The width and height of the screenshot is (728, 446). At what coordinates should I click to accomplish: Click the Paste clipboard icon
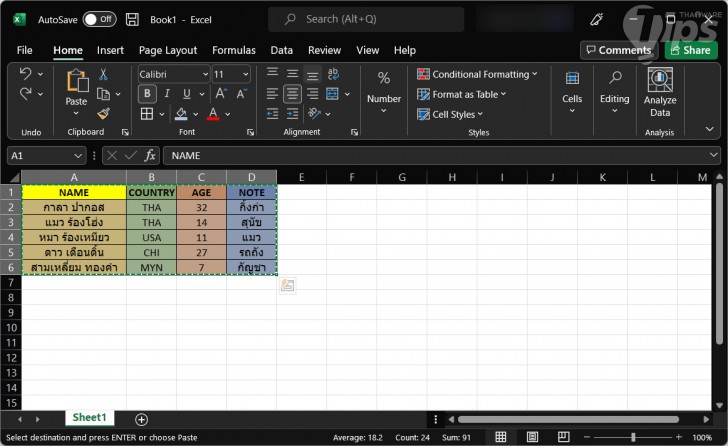tap(77, 81)
